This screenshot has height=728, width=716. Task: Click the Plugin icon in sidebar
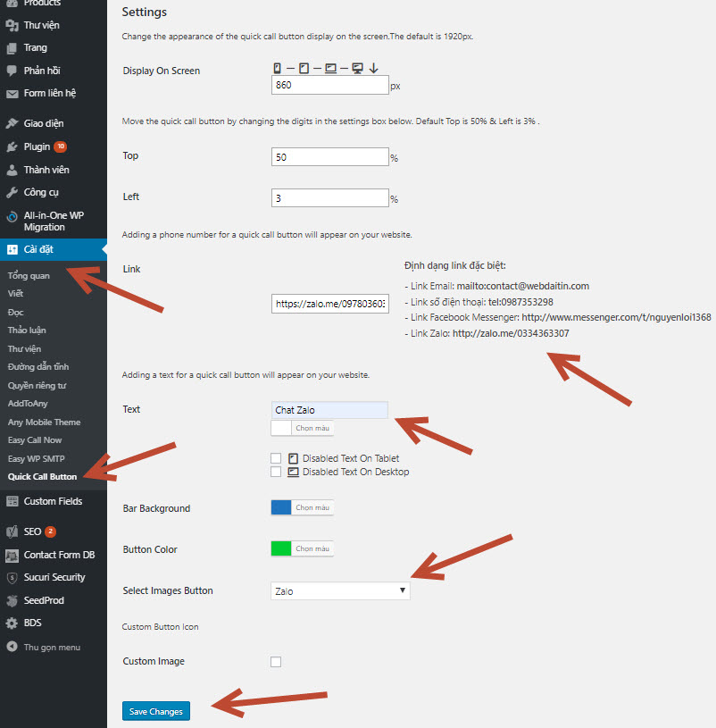click(12, 146)
